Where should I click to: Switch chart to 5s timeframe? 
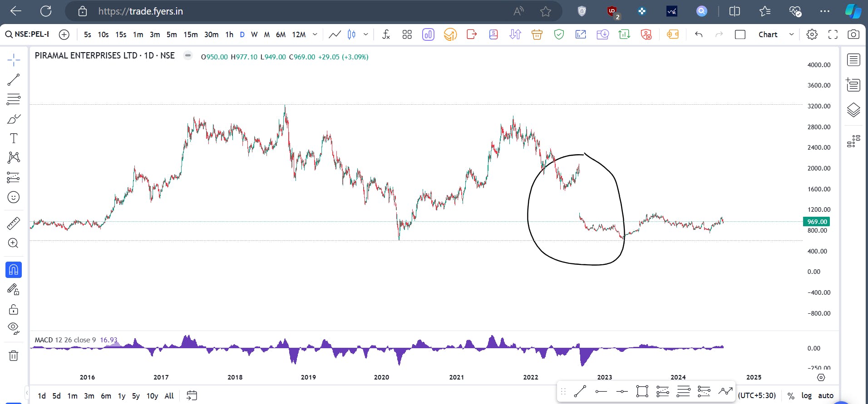click(x=88, y=34)
